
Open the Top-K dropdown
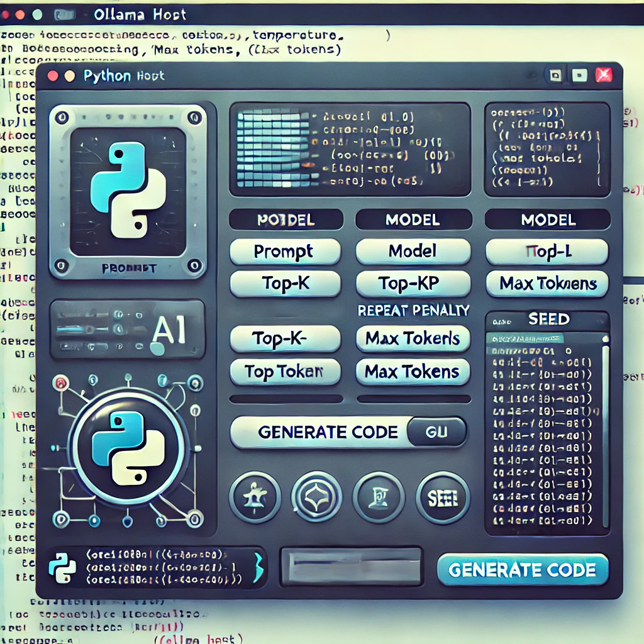(285, 284)
